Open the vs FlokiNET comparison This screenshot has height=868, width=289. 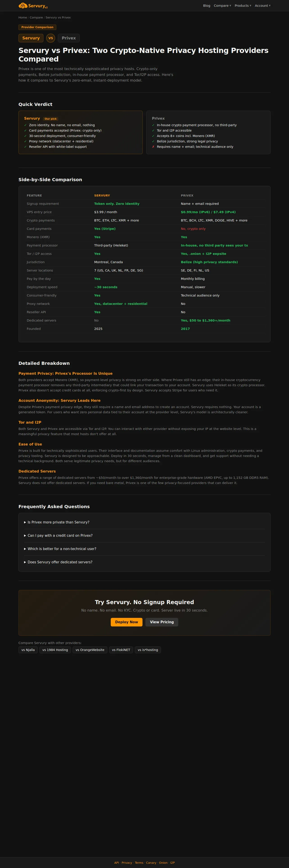[x=121, y=650]
